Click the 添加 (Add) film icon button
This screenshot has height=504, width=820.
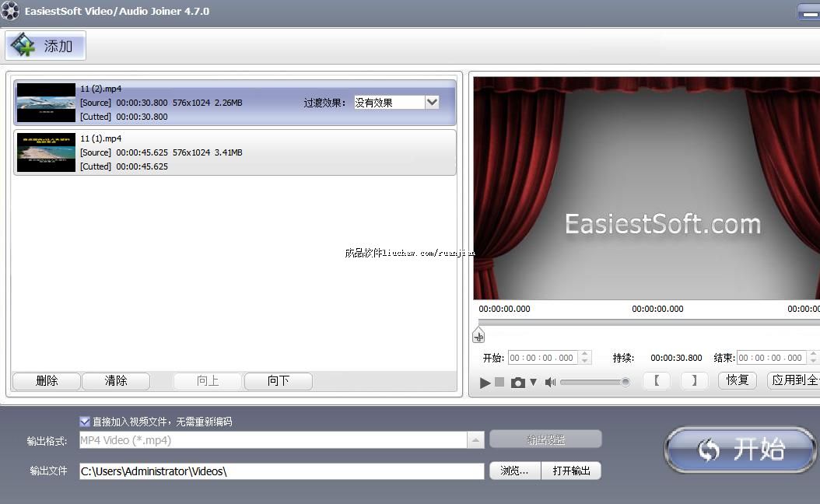click(x=45, y=46)
